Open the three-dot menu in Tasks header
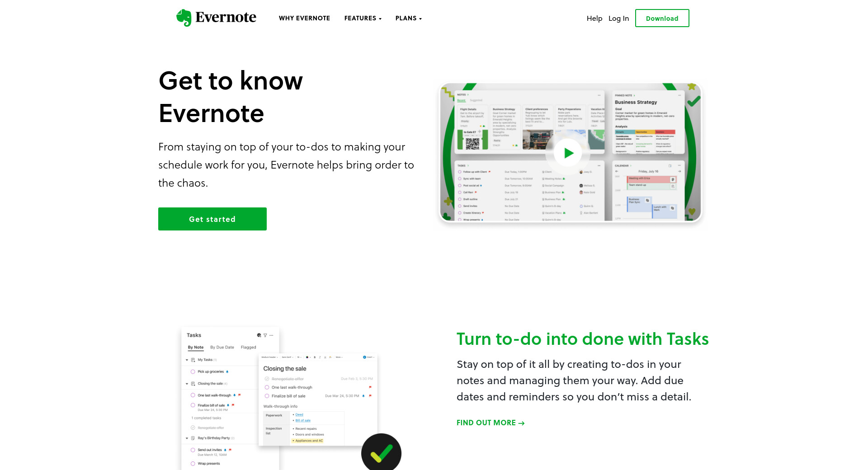Image resolution: width=868 pixels, height=470 pixels. pos(271,335)
